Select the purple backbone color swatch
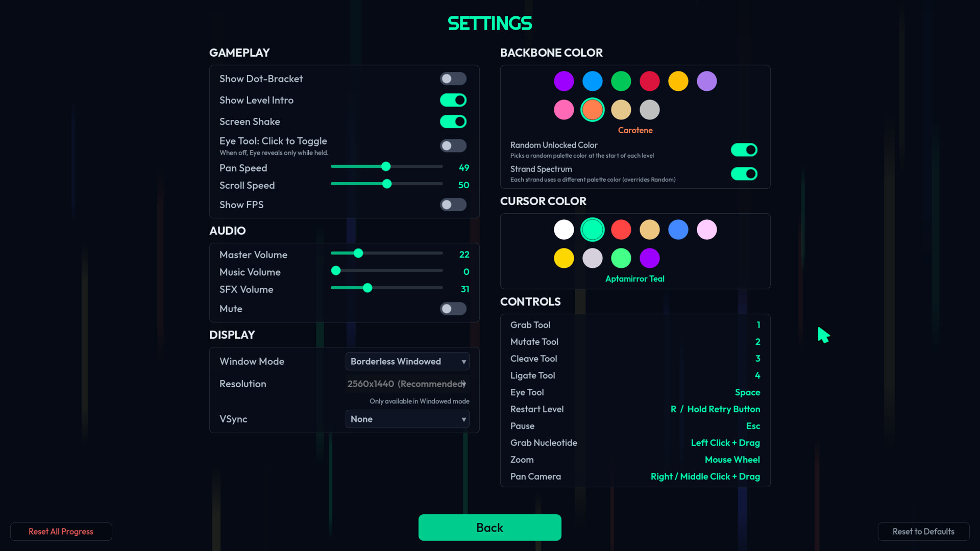The width and height of the screenshot is (980, 551). pyautogui.click(x=564, y=81)
